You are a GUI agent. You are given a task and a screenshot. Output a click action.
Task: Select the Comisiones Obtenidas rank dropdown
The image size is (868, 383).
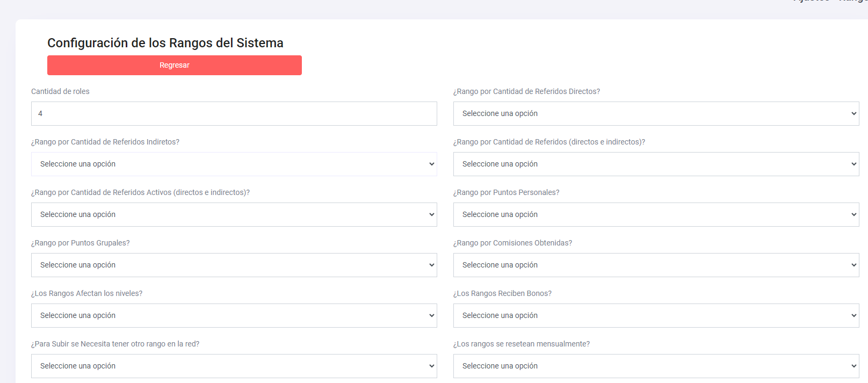click(655, 265)
